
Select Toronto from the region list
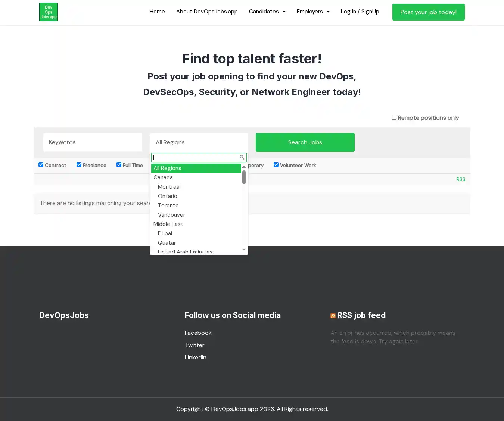[x=168, y=205]
